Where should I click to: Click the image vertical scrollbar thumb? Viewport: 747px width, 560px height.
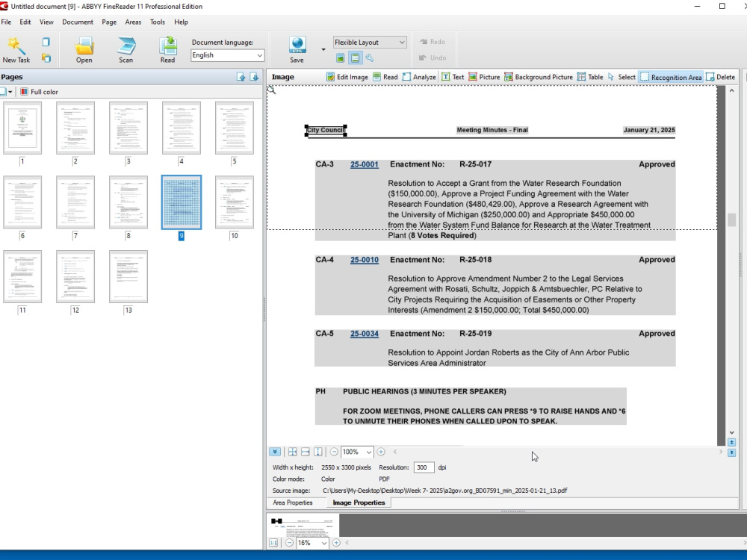[732, 220]
